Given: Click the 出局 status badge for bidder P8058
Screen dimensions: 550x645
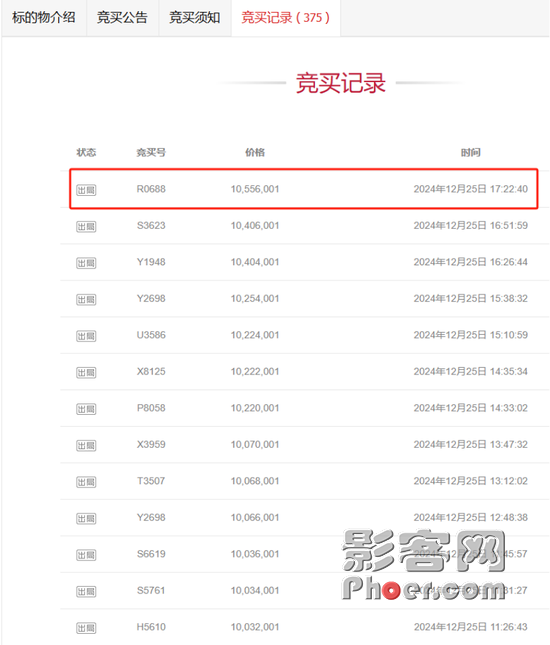Looking at the screenshot, I should point(86,409).
